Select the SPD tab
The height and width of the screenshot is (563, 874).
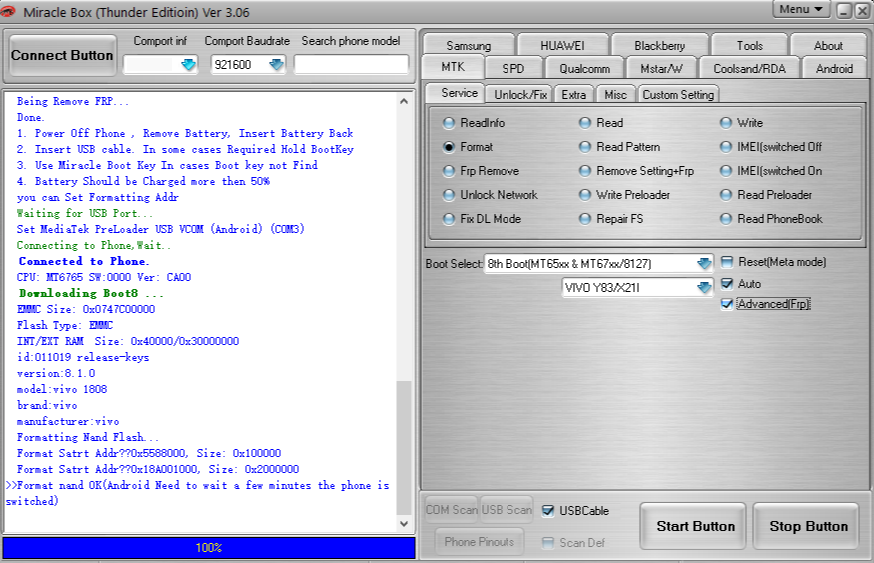[x=513, y=69]
